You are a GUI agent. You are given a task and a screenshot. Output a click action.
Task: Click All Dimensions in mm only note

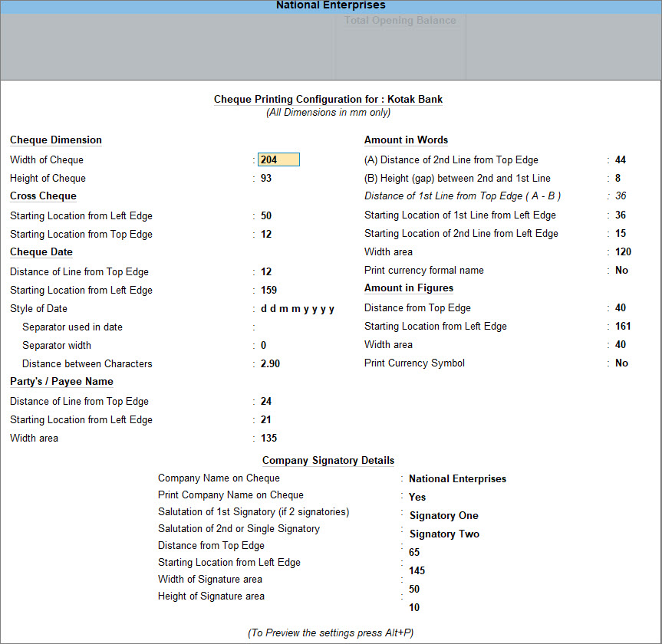click(x=328, y=113)
